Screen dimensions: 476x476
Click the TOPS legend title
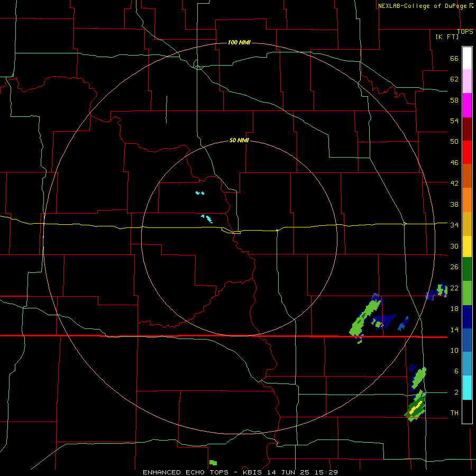click(465, 31)
